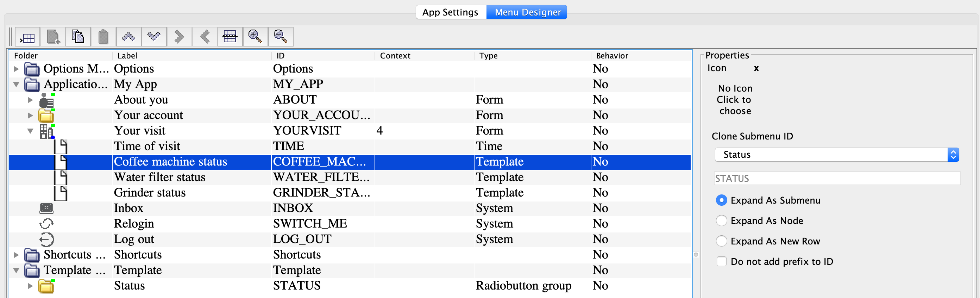Open the Menu Designer tab
This screenshot has width=980, height=298.
coord(527,12)
